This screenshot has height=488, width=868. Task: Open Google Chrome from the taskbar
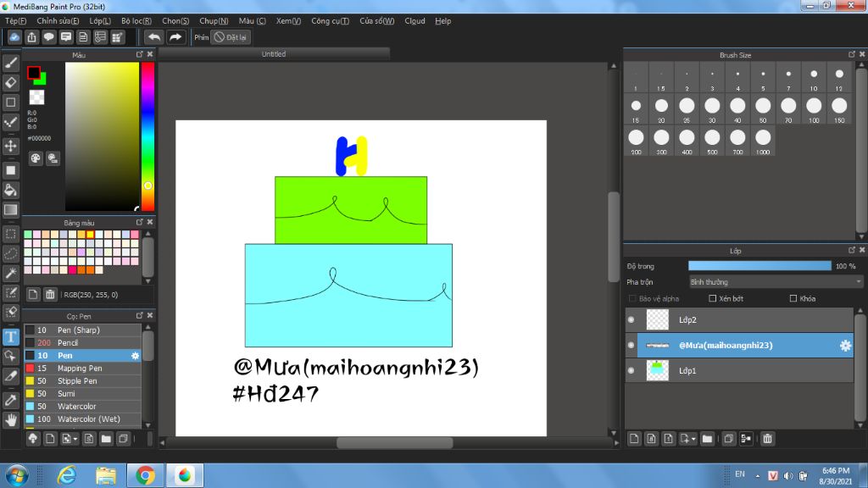click(144, 475)
